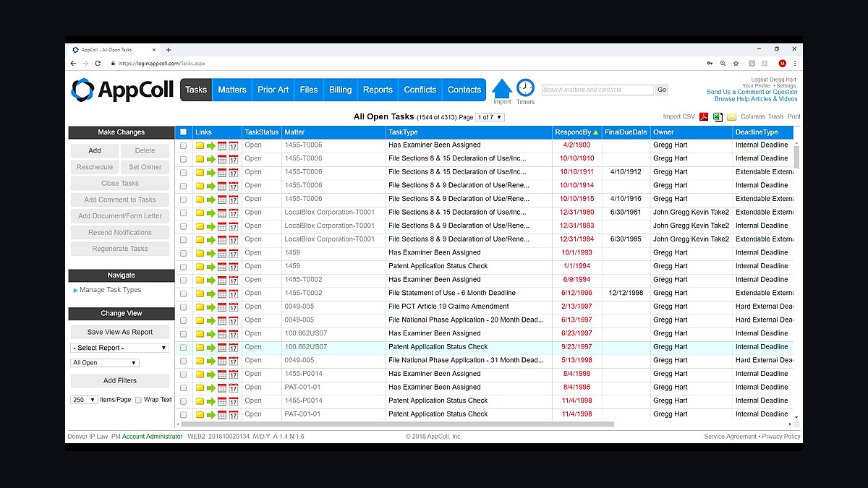Click the Add Filters button
The height and width of the screenshot is (488, 868).
click(119, 380)
